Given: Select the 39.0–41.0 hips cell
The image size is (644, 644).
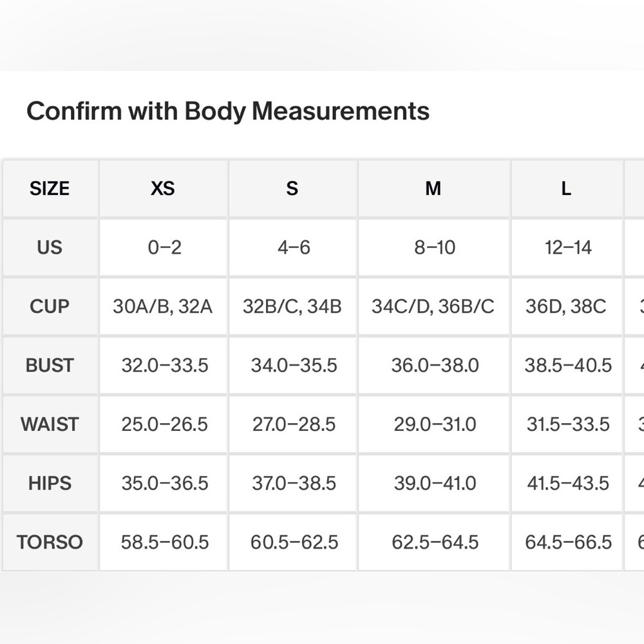Looking at the screenshot, I should (x=433, y=484).
